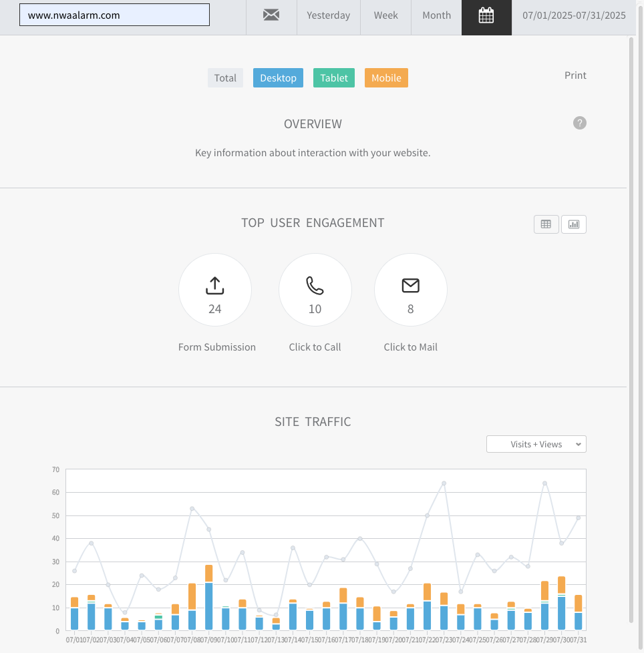Viewport: 644px width, 653px height.
Task: Select the Week time range
Action: point(385,15)
